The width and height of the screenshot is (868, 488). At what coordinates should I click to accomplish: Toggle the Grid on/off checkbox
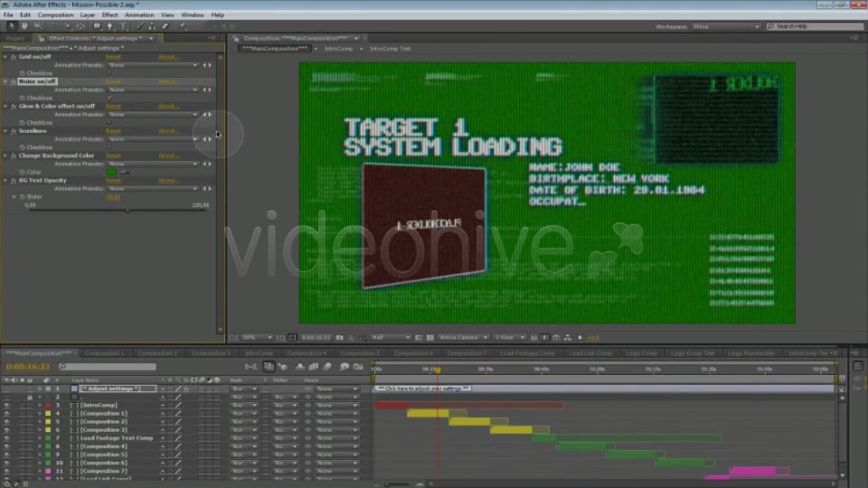click(109, 73)
